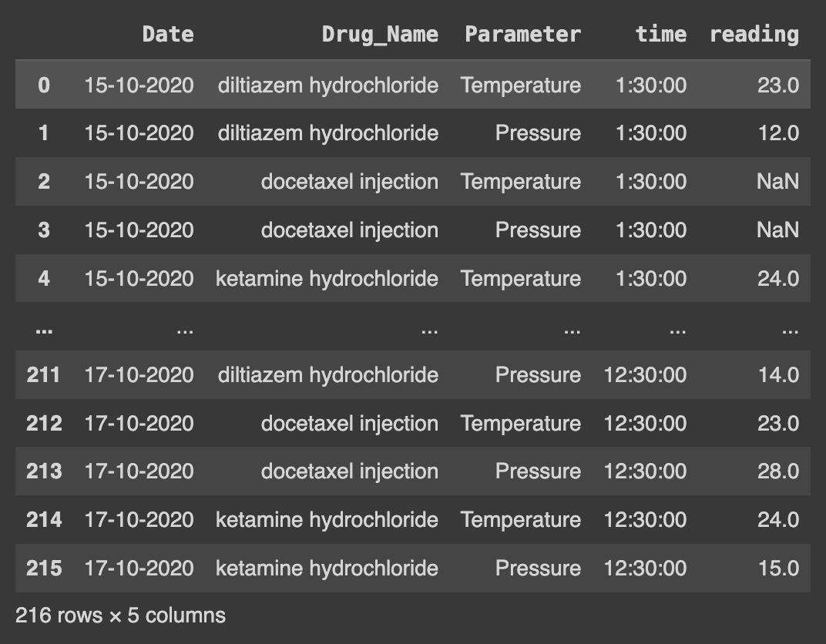This screenshot has width=826, height=644.
Task: Select docetaxel injection cell in row 3
Action: 349,230
